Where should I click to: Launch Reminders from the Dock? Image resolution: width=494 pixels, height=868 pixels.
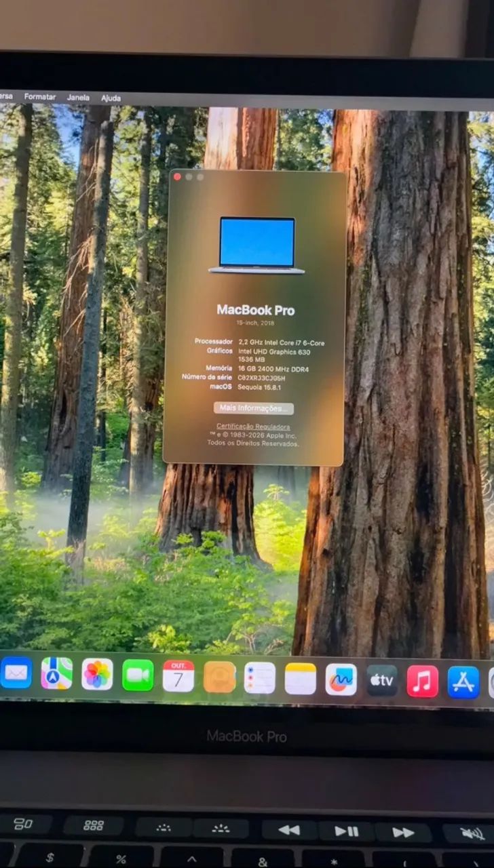tap(260, 677)
